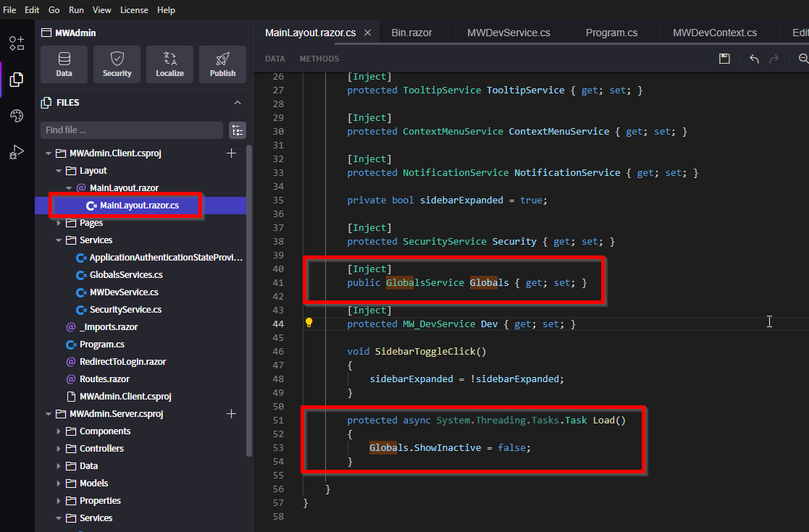This screenshot has width=809, height=532.
Task: Open the debug icon in the activity bar
Action: pos(16,152)
